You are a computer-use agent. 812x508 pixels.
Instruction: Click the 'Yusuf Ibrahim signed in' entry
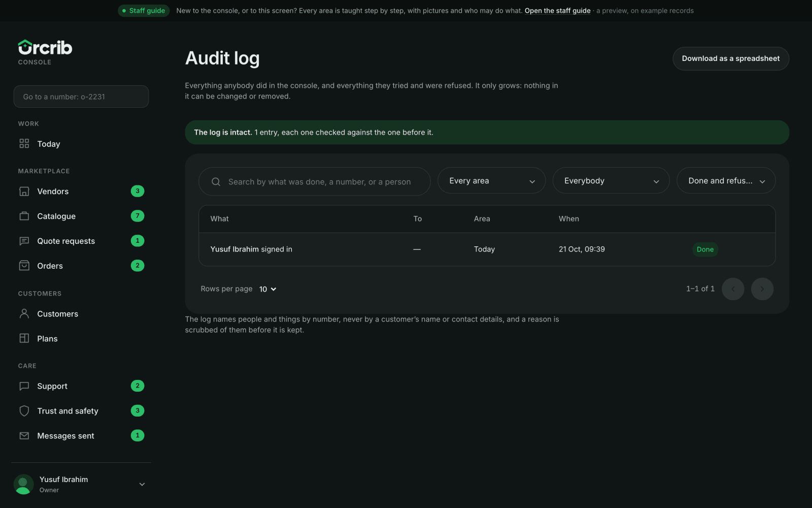(251, 249)
